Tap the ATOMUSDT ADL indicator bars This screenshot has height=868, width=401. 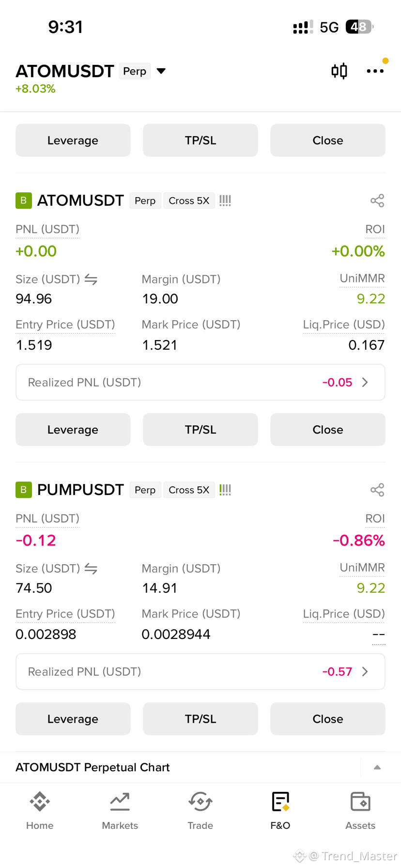click(x=225, y=201)
